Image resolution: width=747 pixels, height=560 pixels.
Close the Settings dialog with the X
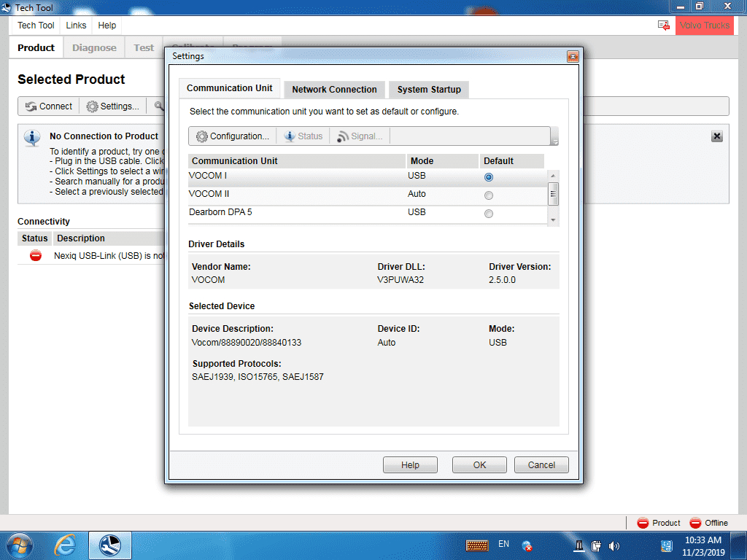tap(573, 57)
